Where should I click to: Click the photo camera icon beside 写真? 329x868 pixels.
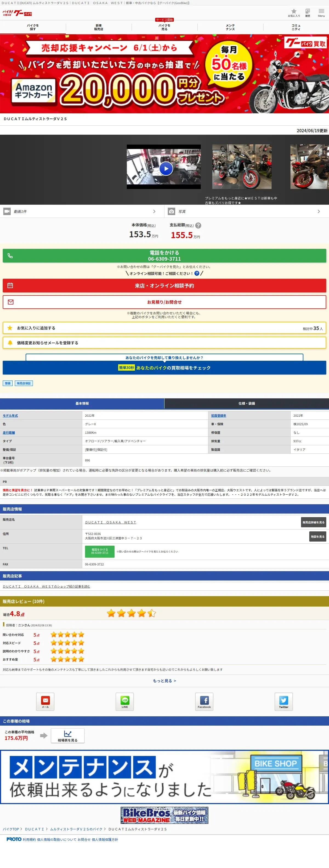171,211
